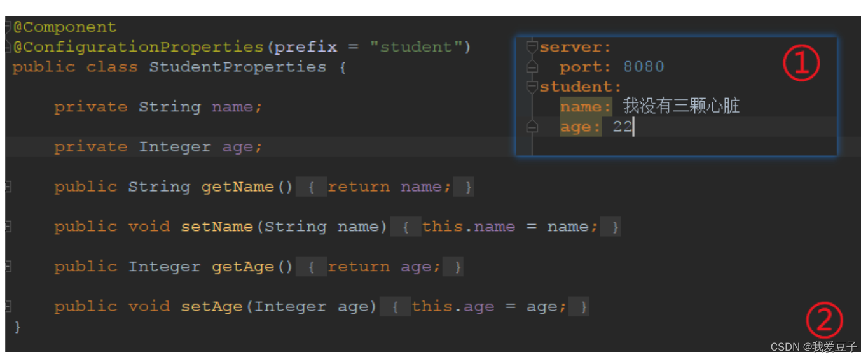Click the setAge method name
The height and width of the screenshot is (359, 868).
point(212,307)
